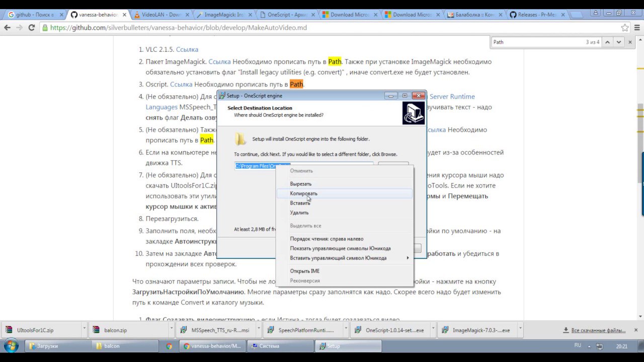Viewport: 644px width, 362px height.
Task: Click the find-in-page search field
Action: [x=537, y=42]
